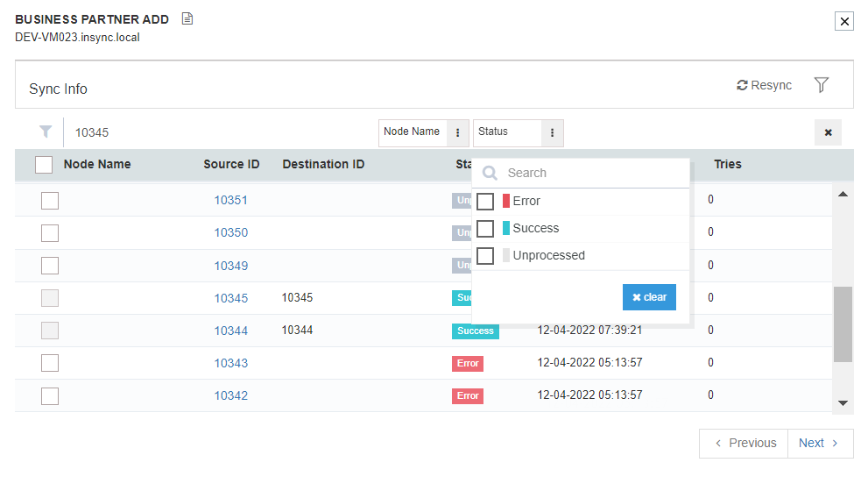Select the checkbox for row 10349
The width and height of the screenshot is (868, 498).
click(50, 266)
